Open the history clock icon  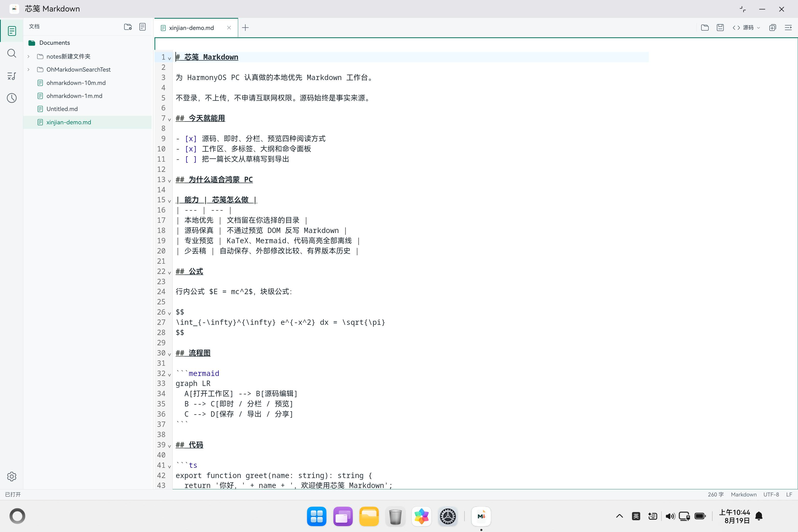(12, 98)
